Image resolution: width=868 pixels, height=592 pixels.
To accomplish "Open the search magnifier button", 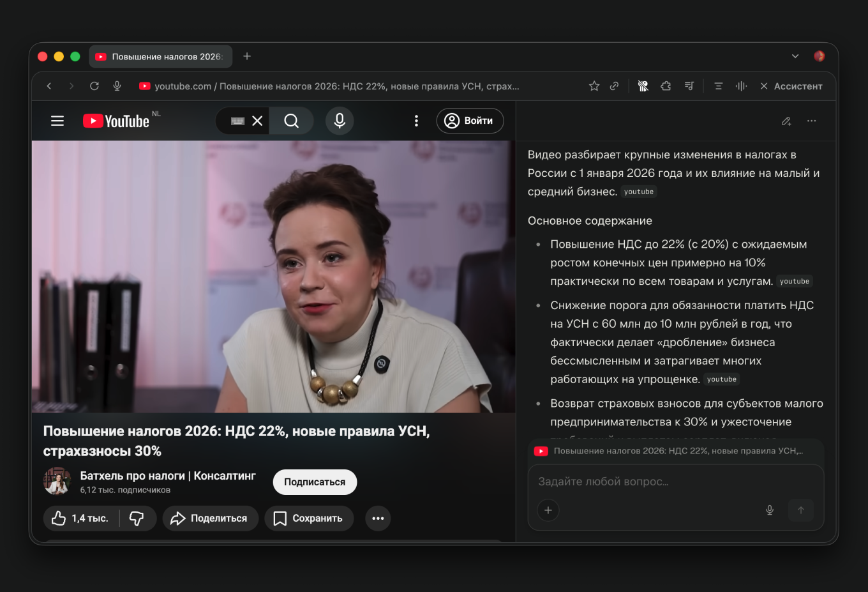I will (x=291, y=120).
